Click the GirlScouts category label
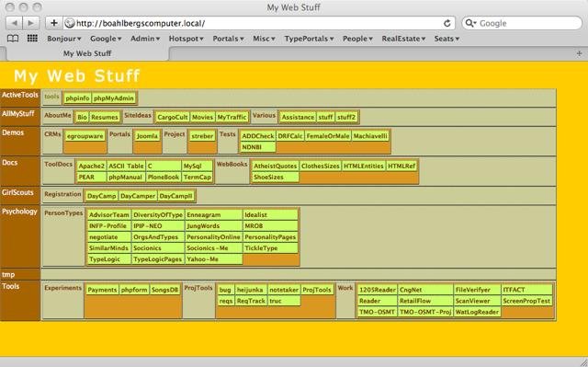 pos(17,192)
